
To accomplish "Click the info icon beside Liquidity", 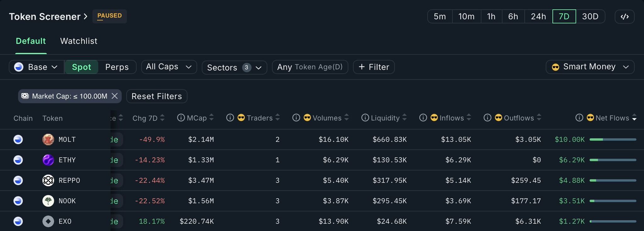I will [x=365, y=118].
